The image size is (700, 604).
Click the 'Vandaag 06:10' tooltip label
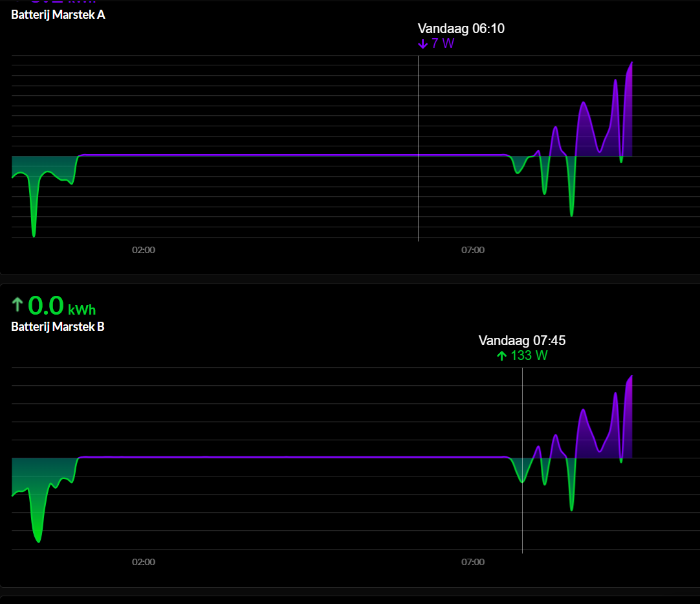tap(461, 28)
